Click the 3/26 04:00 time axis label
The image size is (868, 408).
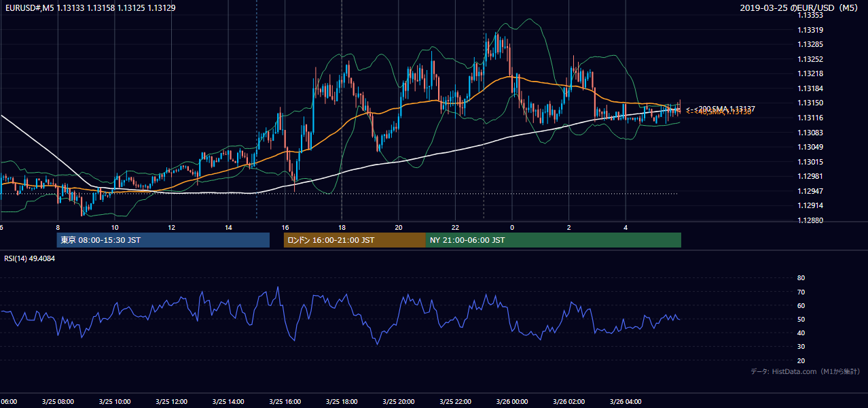click(626, 402)
